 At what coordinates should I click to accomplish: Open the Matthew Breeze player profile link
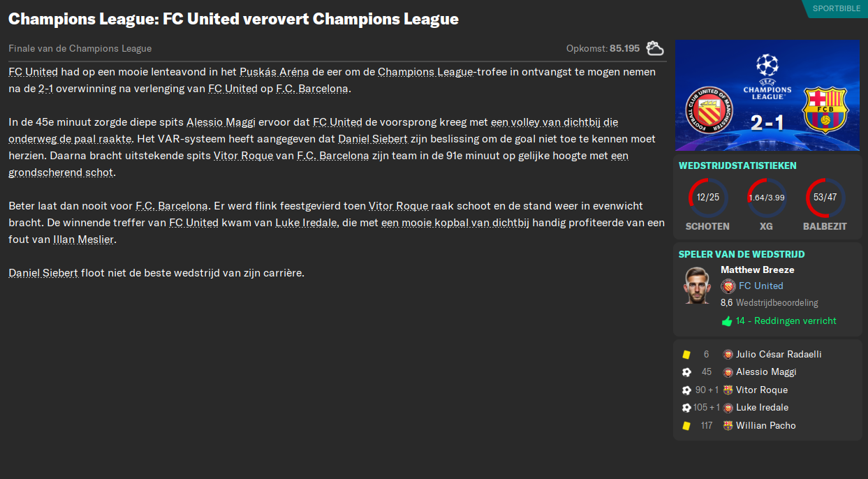(757, 270)
